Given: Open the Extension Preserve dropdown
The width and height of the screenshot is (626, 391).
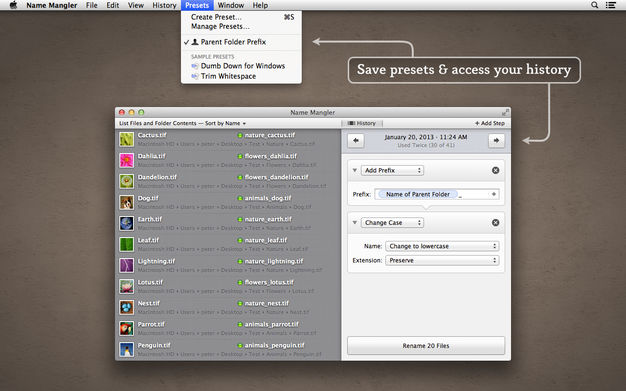Looking at the screenshot, I should [442, 260].
